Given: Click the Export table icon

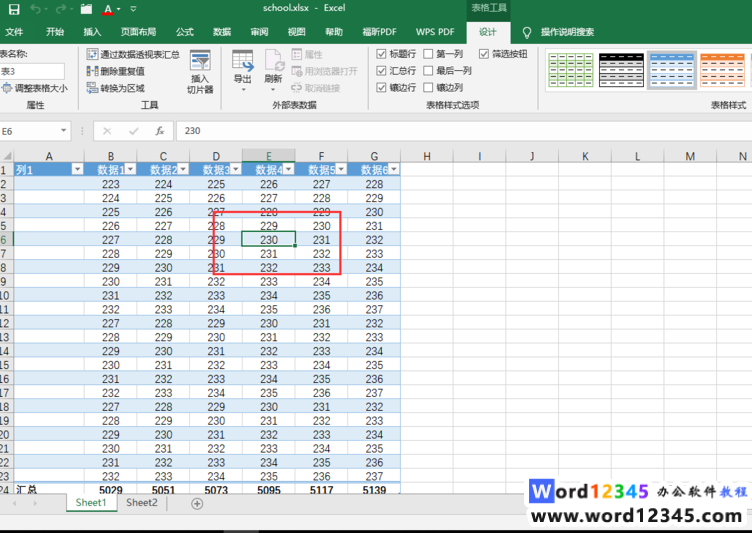Looking at the screenshot, I should 243,65.
